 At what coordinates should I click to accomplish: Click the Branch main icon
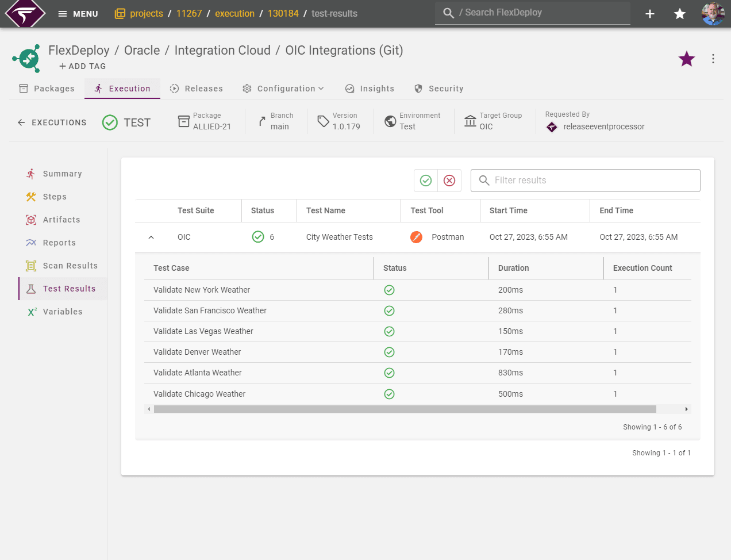pos(262,121)
